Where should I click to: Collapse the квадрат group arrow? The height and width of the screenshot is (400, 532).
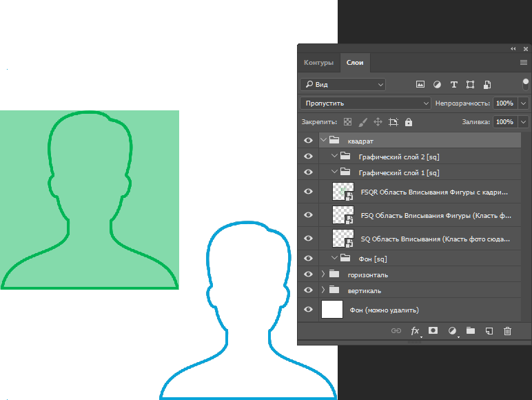[x=323, y=140]
